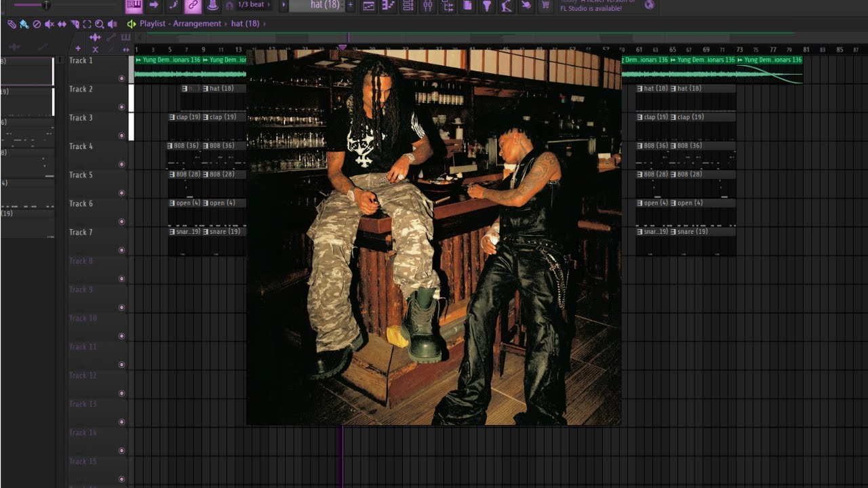Select the Slice tool
The image size is (868, 488).
click(75, 24)
